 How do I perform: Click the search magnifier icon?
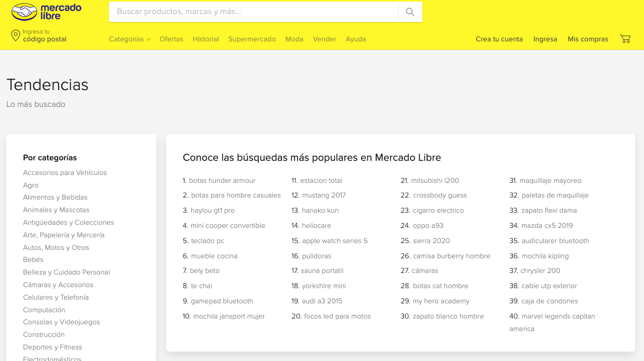(410, 12)
